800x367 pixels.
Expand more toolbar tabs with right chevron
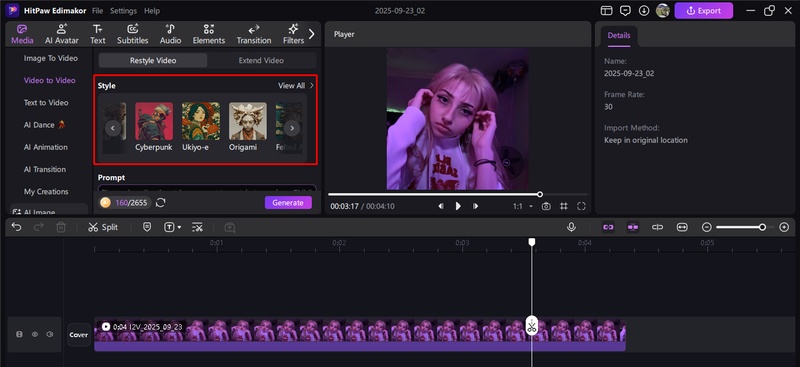[312, 34]
